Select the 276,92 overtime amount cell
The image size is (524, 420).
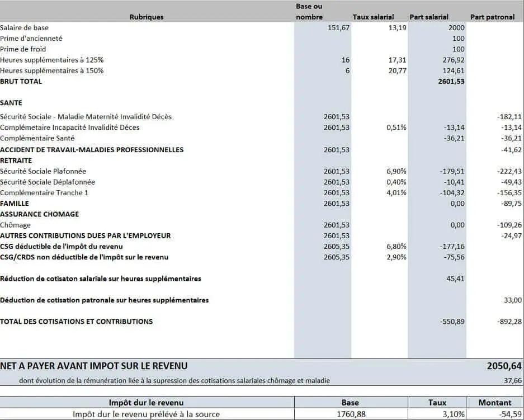(452, 60)
